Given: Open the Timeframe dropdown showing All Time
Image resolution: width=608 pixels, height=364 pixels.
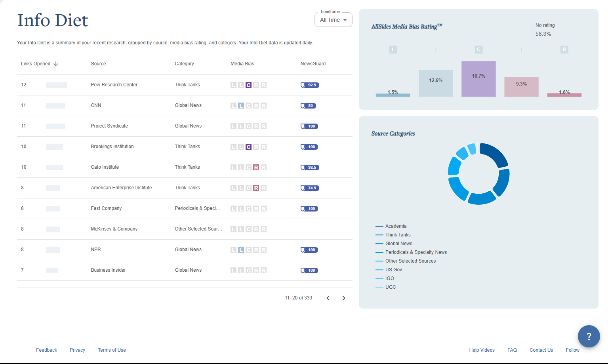Looking at the screenshot, I should [x=333, y=20].
